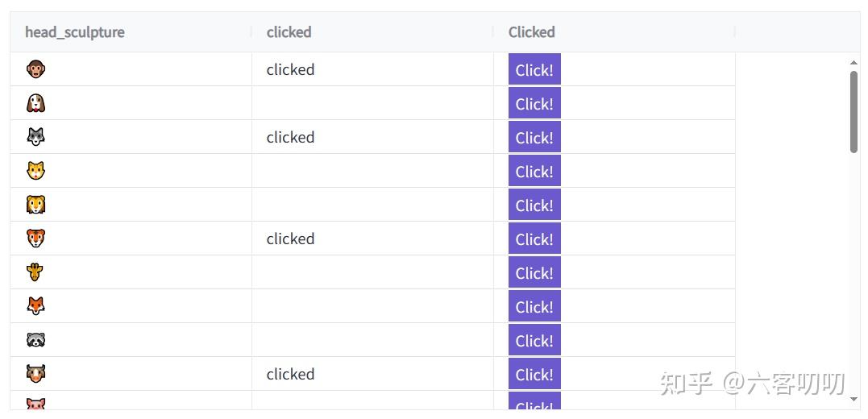Click the dog face emoji
The width and height of the screenshot is (868, 419).
35,103
